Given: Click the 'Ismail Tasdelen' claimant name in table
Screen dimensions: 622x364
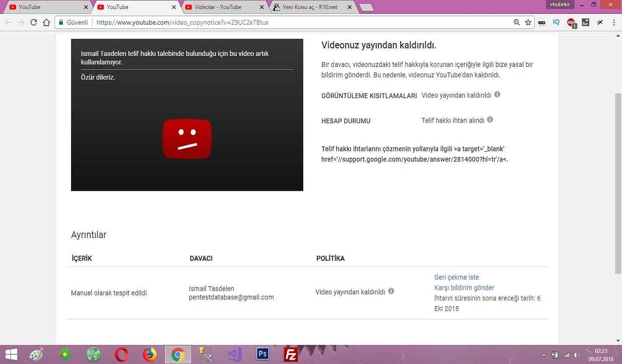Looking at the screenshot, I should pyautogui.click(x=212, y=288).
